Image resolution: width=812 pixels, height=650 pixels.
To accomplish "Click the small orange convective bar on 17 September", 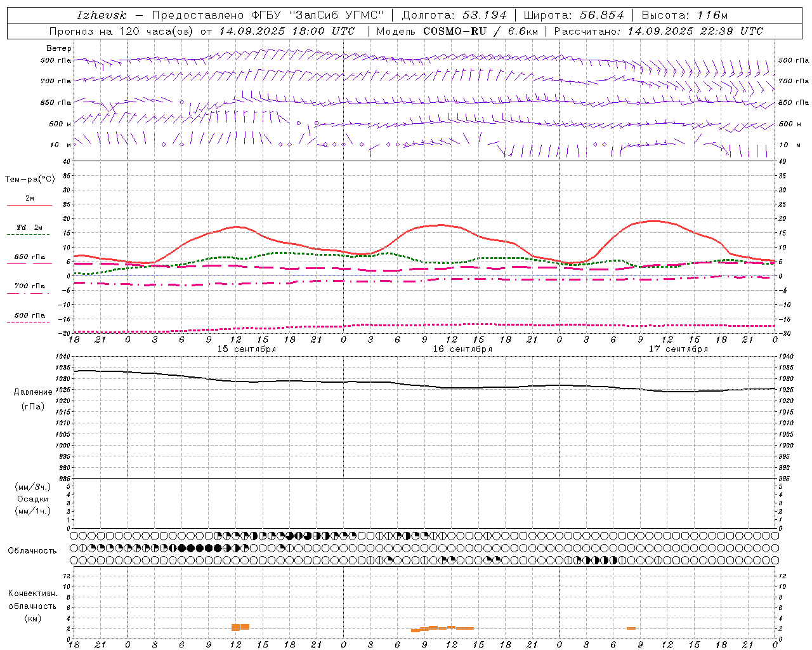I will tap(631, 628).
